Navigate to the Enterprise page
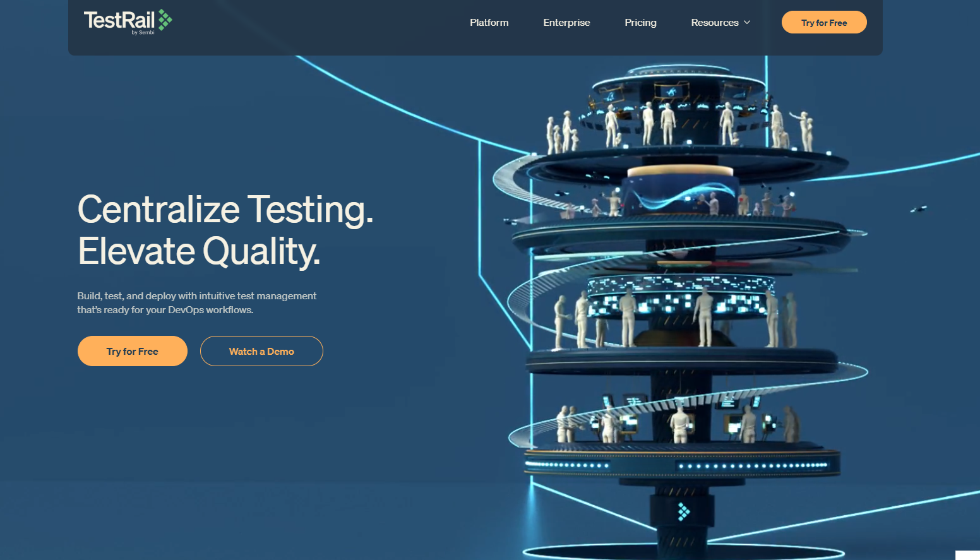The height and width of the screenshot is (560, 980). 566,22
